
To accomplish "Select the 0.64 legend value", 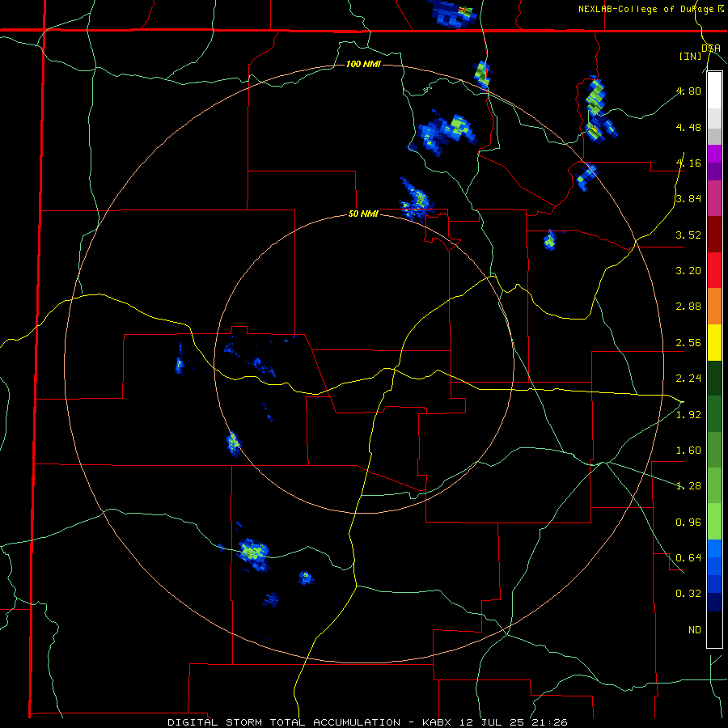I will coord(688,558).
